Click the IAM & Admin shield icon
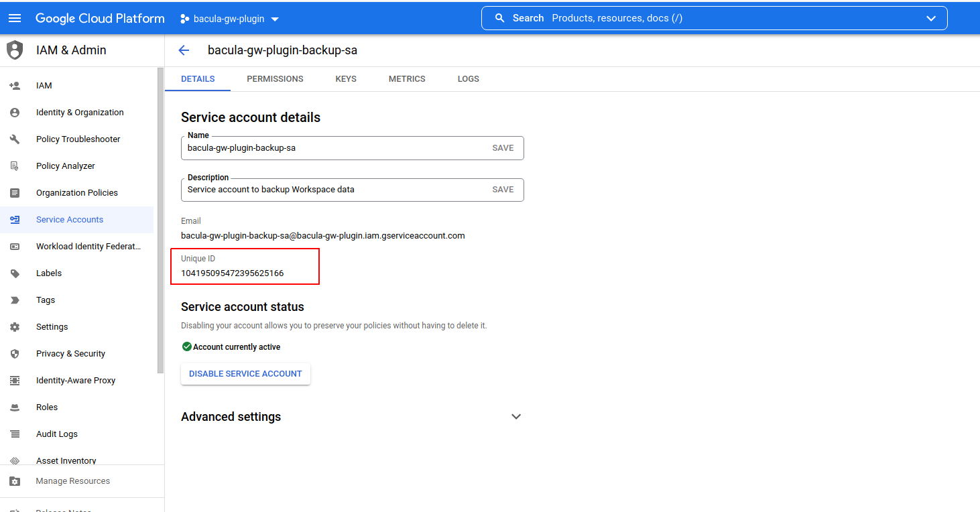The height and width of the screenshot is (512, 980). pyautogui.click(x=14, y=50)
